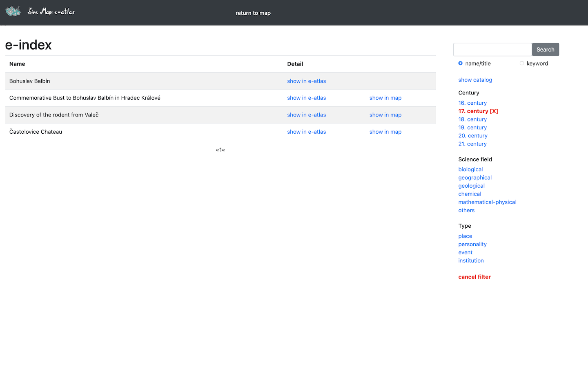Remove the active 17. century [X] filter

coord(478,111)
